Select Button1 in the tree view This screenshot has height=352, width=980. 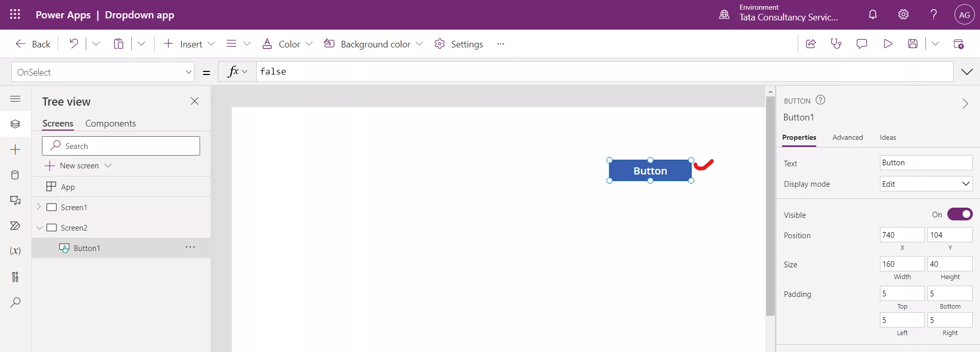tap(121, 248)
